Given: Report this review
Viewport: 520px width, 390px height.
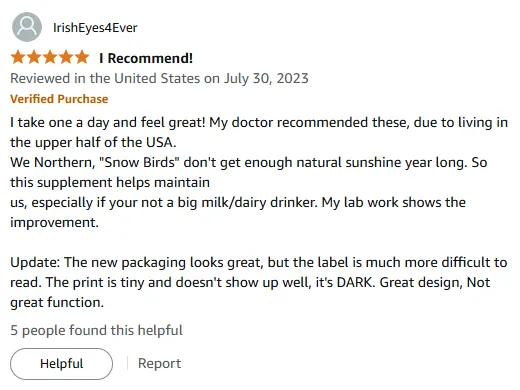Looking at the screenshot, I should click(159, 363).
